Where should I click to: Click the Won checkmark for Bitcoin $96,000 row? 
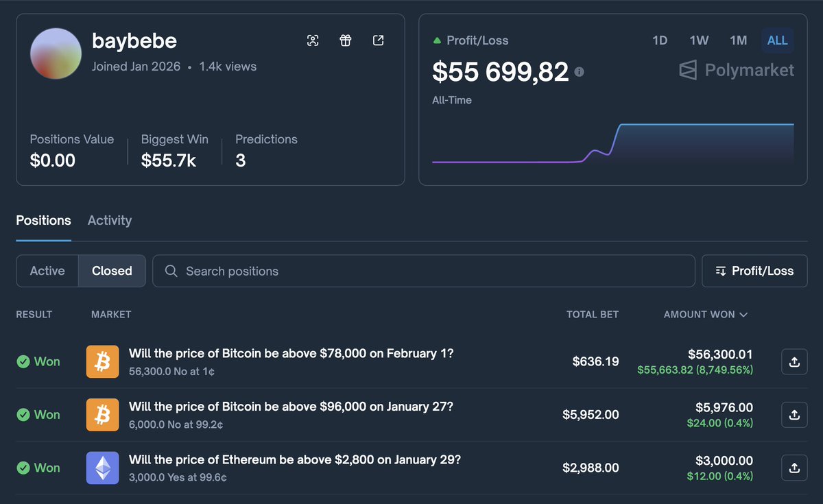[x=23, y=415]
